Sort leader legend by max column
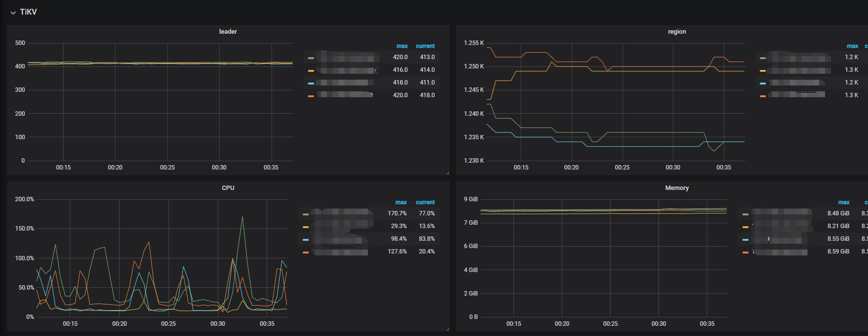868x336 pixels. click(x=402, y=46)
